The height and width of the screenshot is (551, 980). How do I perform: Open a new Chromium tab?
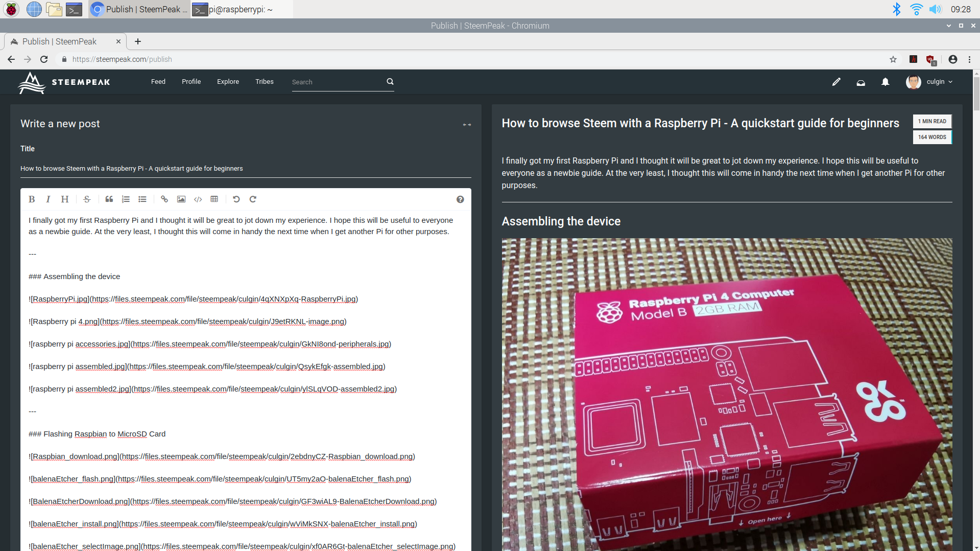coord(138,42)
